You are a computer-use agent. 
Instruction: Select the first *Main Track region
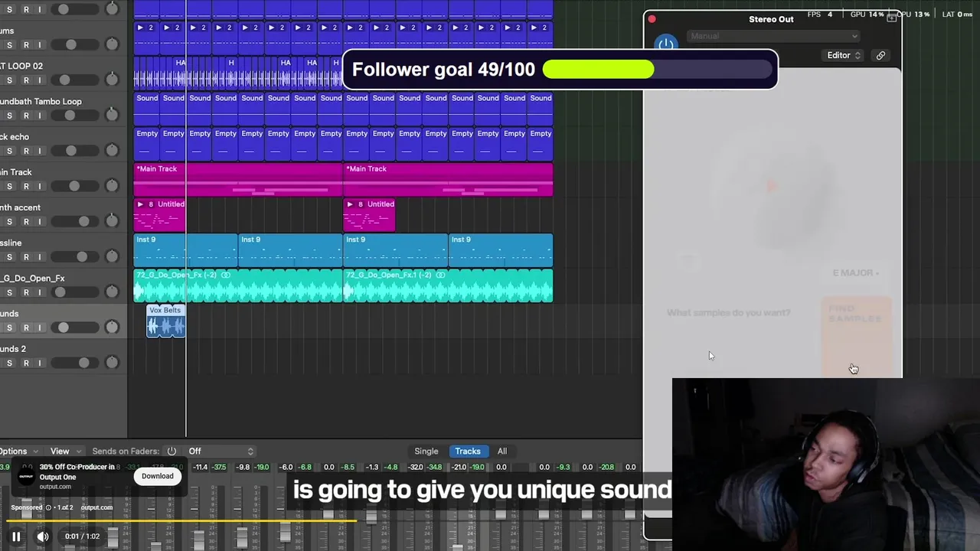click(x=238, y=180)
